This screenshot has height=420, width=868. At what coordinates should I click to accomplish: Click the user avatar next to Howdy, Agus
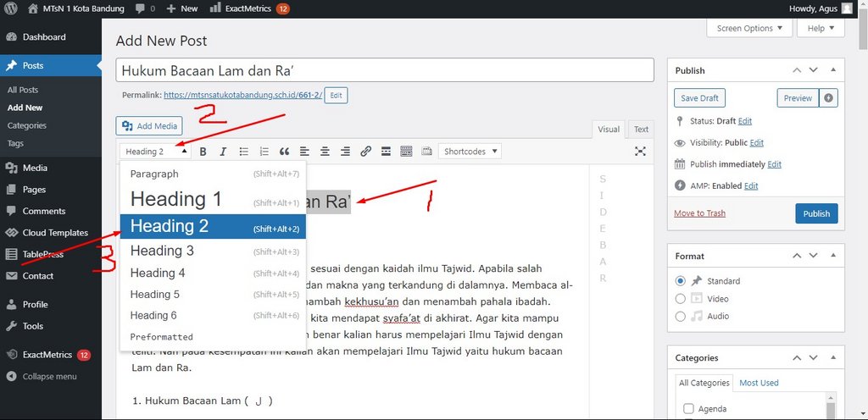[847, 8]
